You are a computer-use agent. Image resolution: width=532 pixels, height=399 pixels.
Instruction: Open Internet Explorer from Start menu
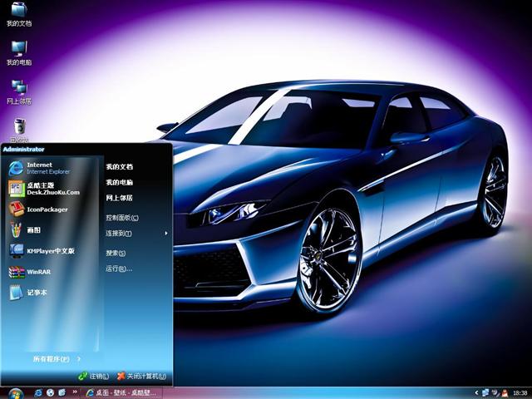click(42, 168)
